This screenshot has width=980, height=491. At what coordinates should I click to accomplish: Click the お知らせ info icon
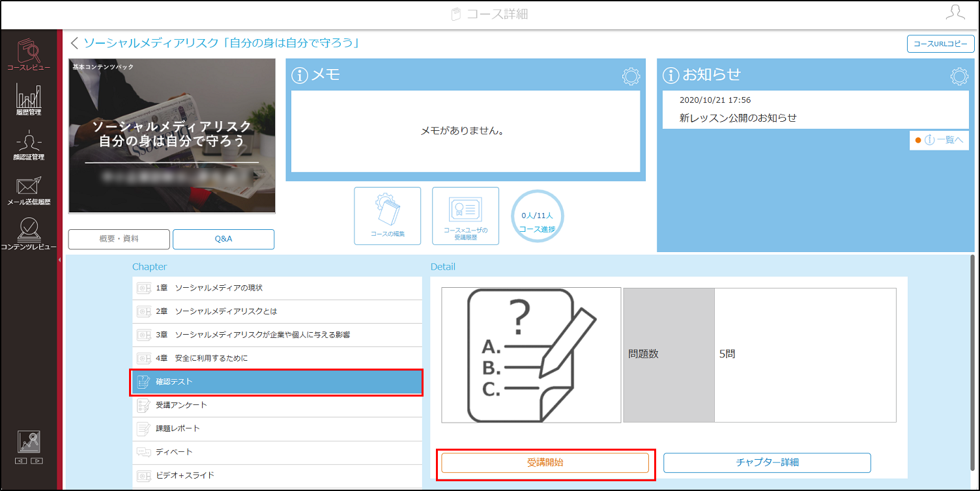pyautogui.click(x=671, y=76)
